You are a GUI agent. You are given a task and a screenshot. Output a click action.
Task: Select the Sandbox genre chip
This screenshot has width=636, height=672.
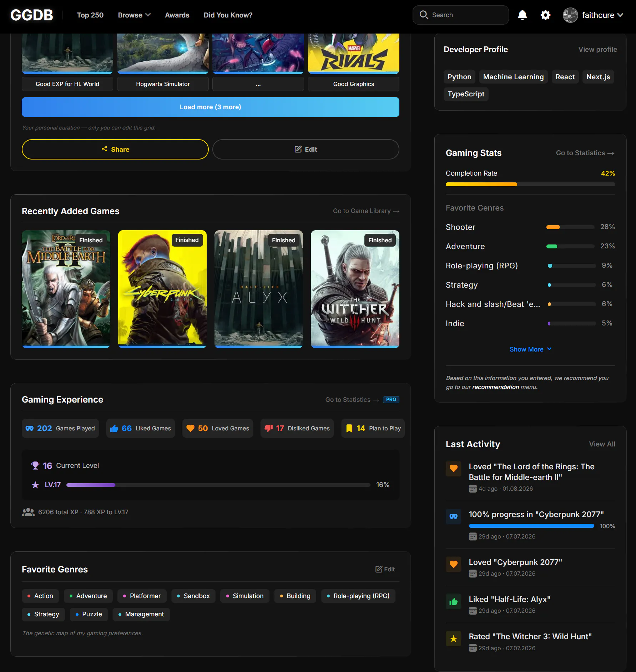[193, 596]
